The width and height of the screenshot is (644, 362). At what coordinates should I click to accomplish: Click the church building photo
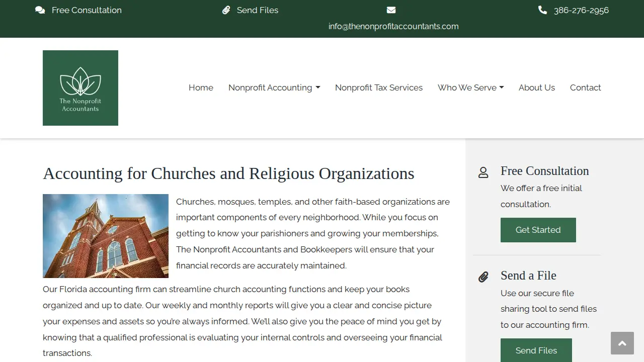106,236
